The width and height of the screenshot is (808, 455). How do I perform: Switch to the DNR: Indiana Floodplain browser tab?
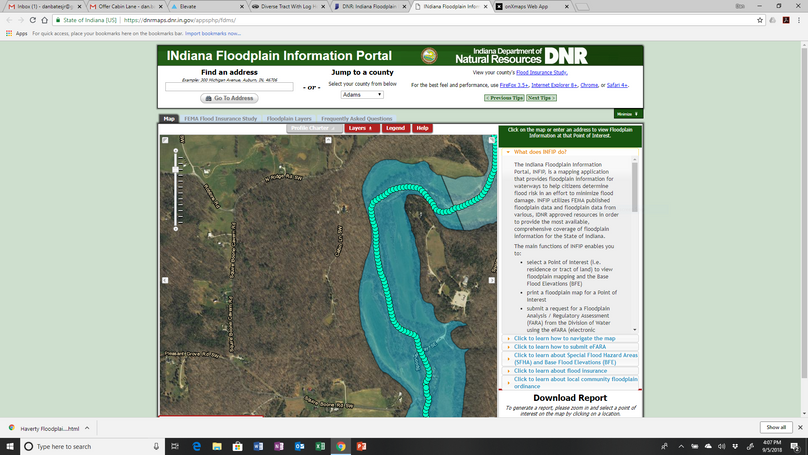click(369, 7)
